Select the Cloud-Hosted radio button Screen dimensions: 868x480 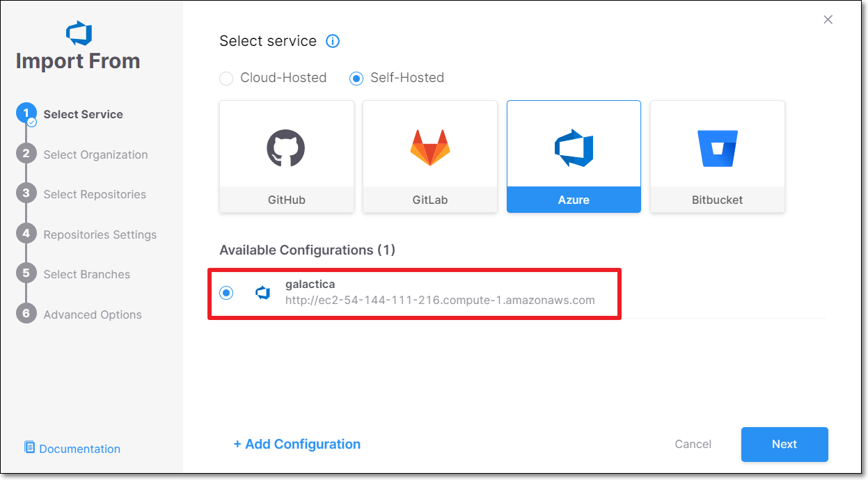click(226, 78)
